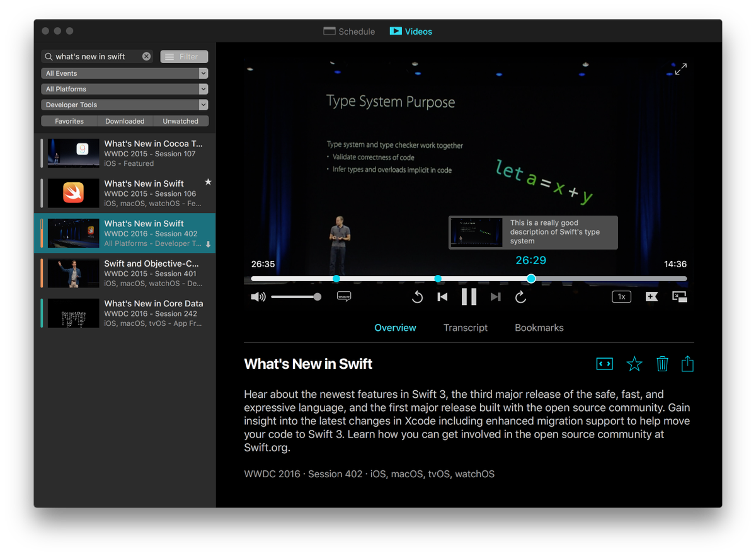The height and width of the screenshot is (556, 756).
Task: Click favorite star on Session 106
Action: (x=209, y=182)
